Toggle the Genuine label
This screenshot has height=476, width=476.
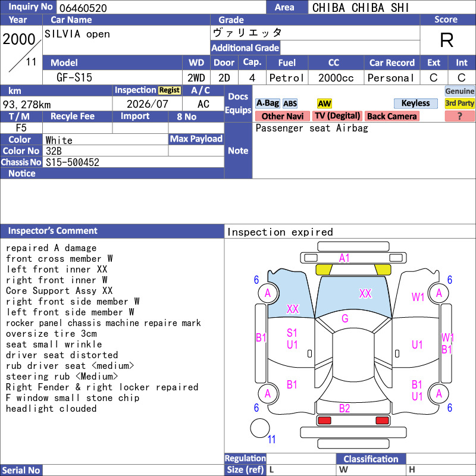click(x=459, y=91)
